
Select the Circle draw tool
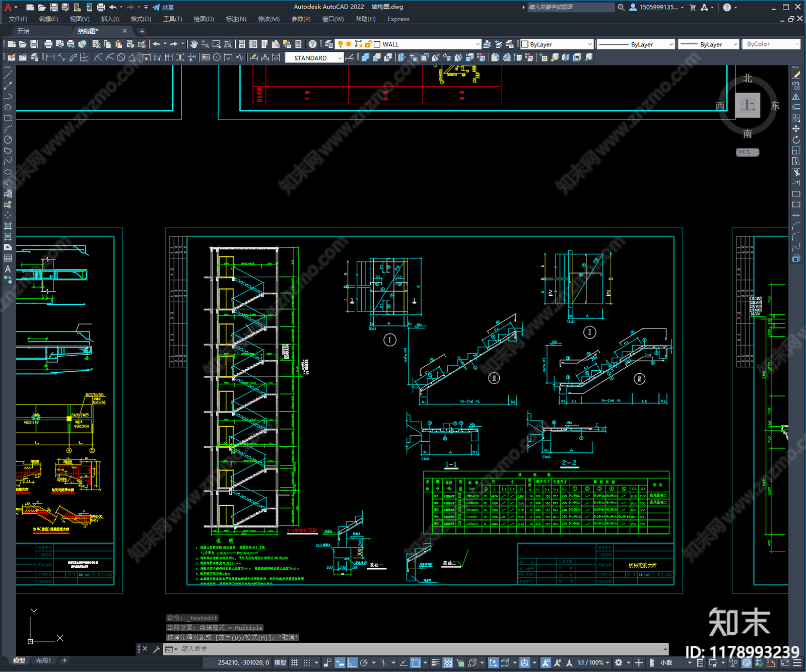point(8,140)
